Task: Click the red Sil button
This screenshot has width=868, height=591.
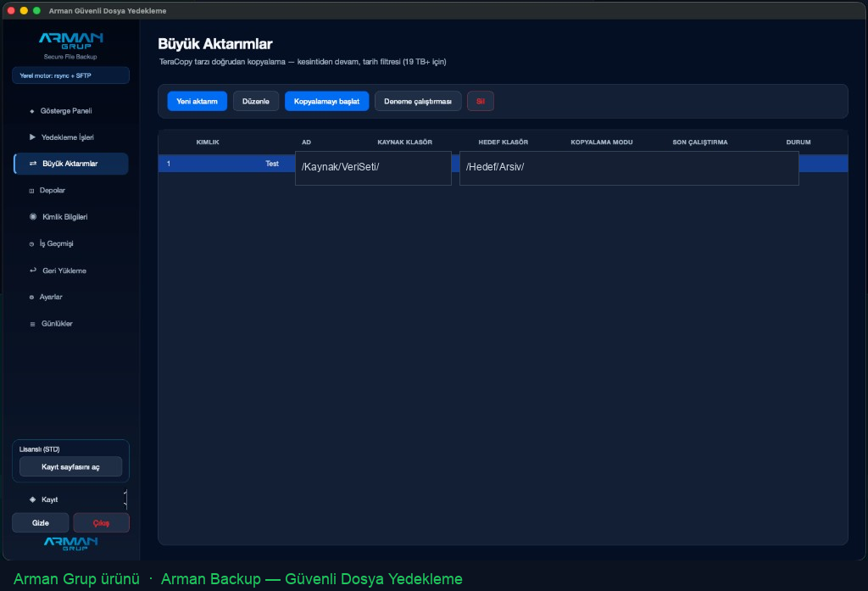Action: tap(481, 102)
